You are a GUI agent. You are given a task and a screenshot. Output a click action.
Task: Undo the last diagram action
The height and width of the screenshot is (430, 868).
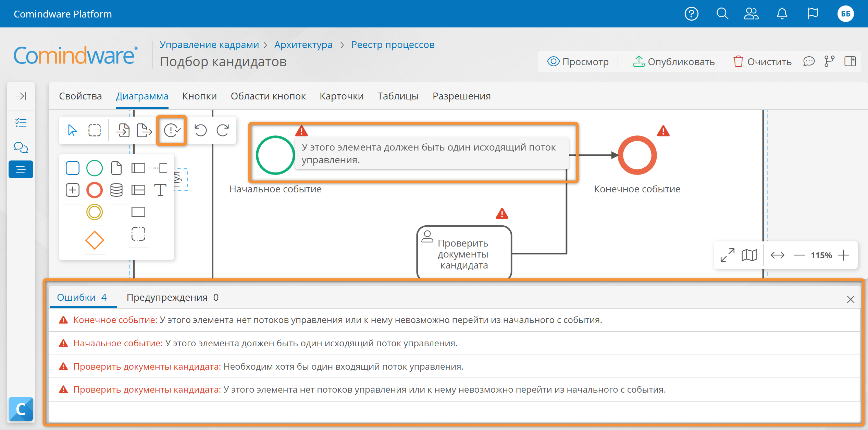click(200, 130)
